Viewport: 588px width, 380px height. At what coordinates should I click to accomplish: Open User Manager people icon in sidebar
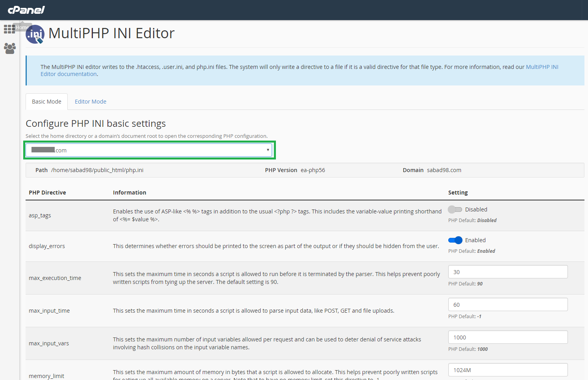9,48
